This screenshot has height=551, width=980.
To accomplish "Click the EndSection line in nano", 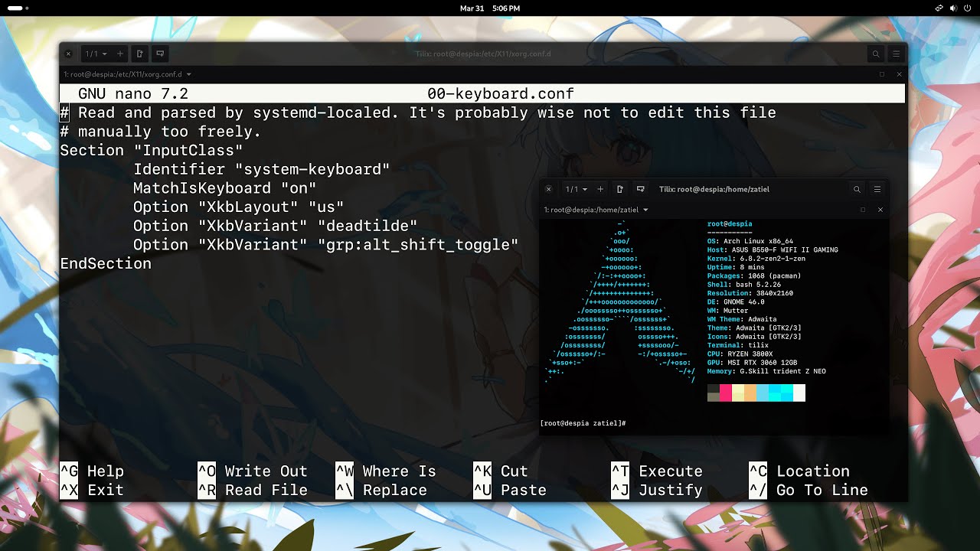I will pos(106,264).
